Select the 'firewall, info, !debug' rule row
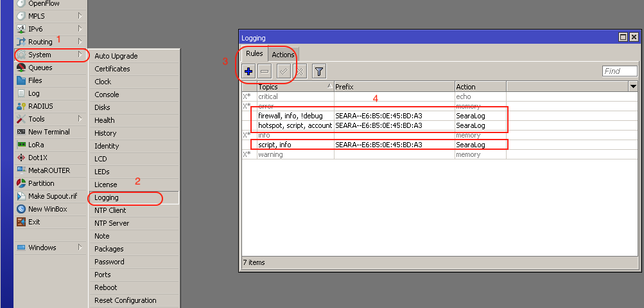 [x=290, y=116]
